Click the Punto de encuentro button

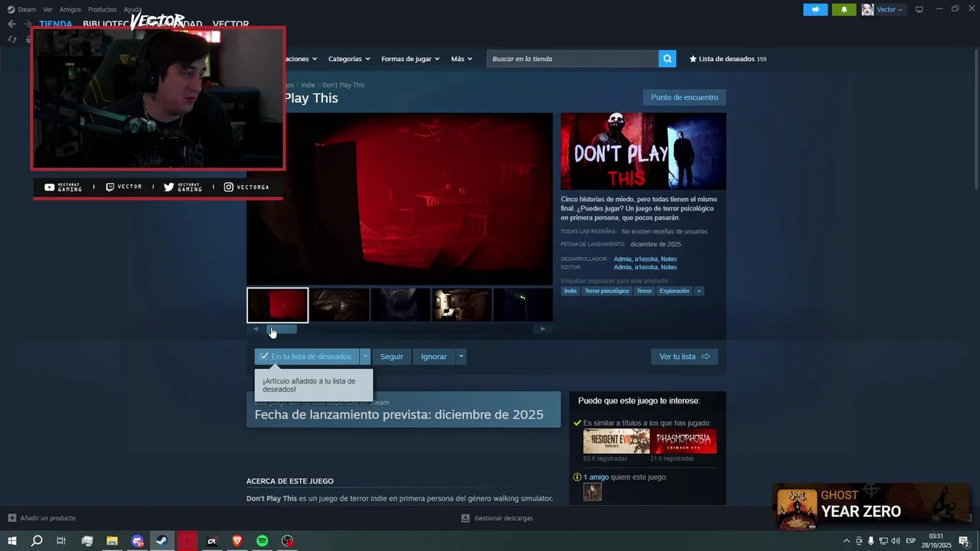pos(684,97)
